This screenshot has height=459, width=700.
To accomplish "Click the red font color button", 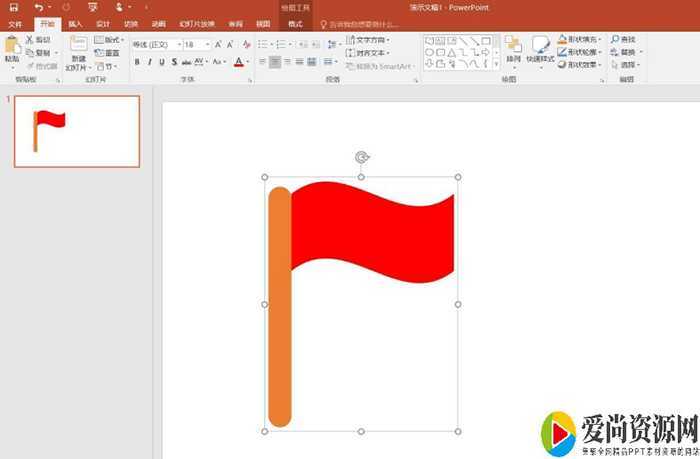I will (x=238, y=62).
